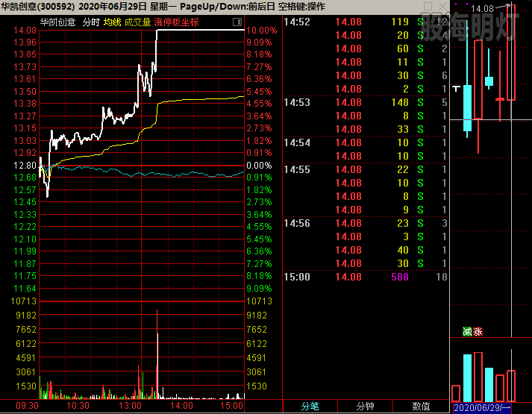This screenshot has width=532, height=414.
Task: Click the left 10713 volume axis label
Action: point(23,301)
